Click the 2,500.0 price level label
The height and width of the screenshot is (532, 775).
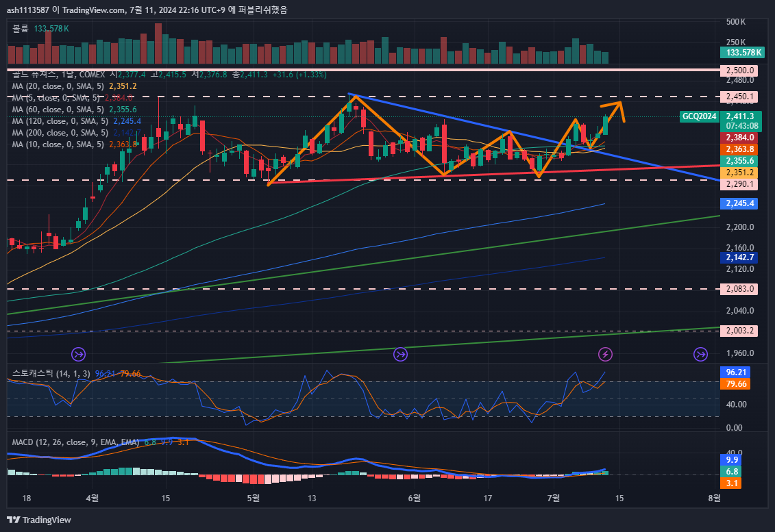(740, 71)
